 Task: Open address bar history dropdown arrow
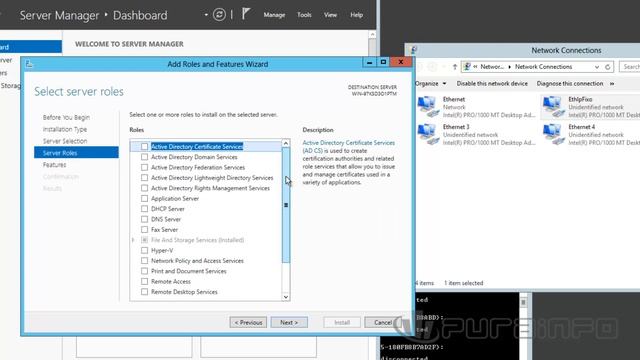point(597,67)
